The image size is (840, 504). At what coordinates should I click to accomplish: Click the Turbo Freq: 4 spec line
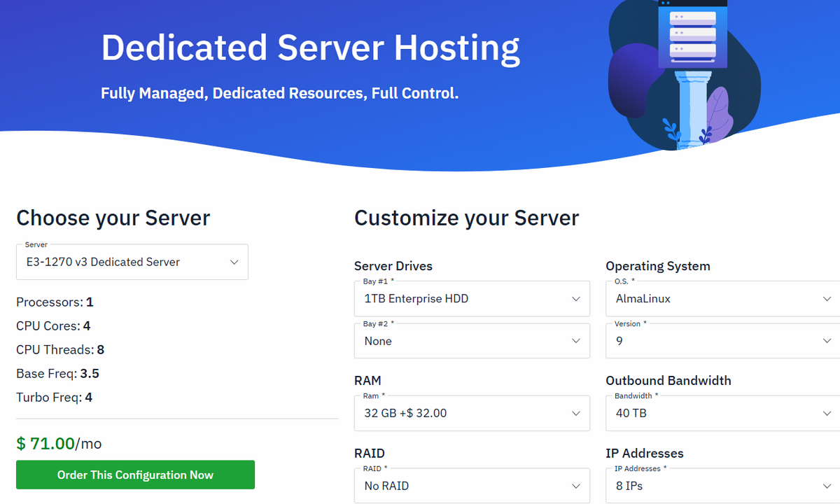[x=55, y=398]
